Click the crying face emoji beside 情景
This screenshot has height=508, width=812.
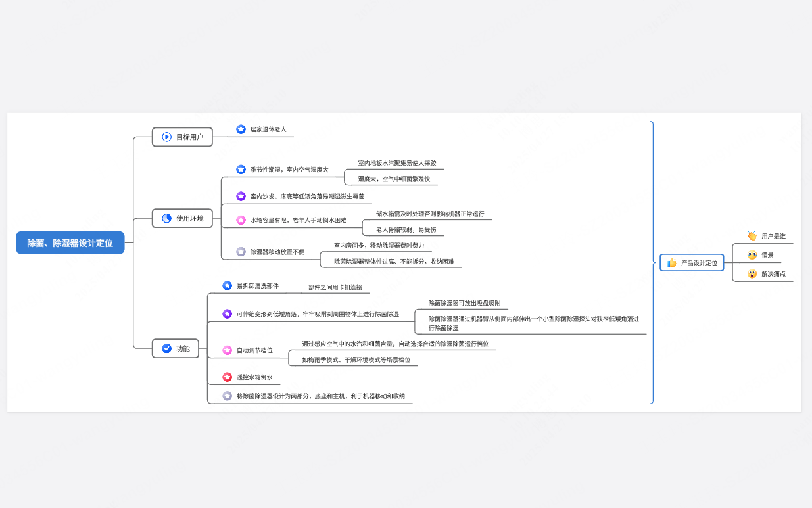[752, 255]
